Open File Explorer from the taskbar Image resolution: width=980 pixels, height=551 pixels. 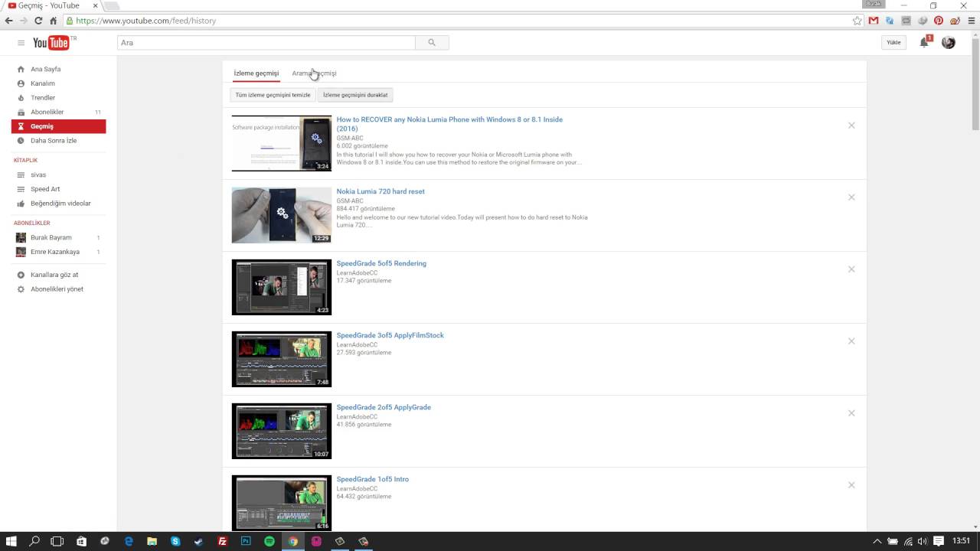(152, 541)
